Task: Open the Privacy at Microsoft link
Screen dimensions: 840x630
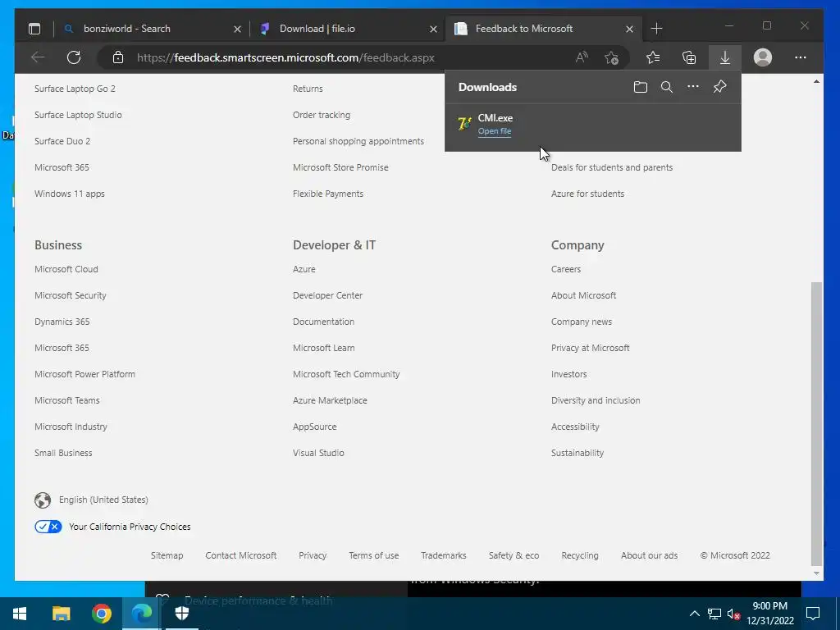Action: pos(591,348)
